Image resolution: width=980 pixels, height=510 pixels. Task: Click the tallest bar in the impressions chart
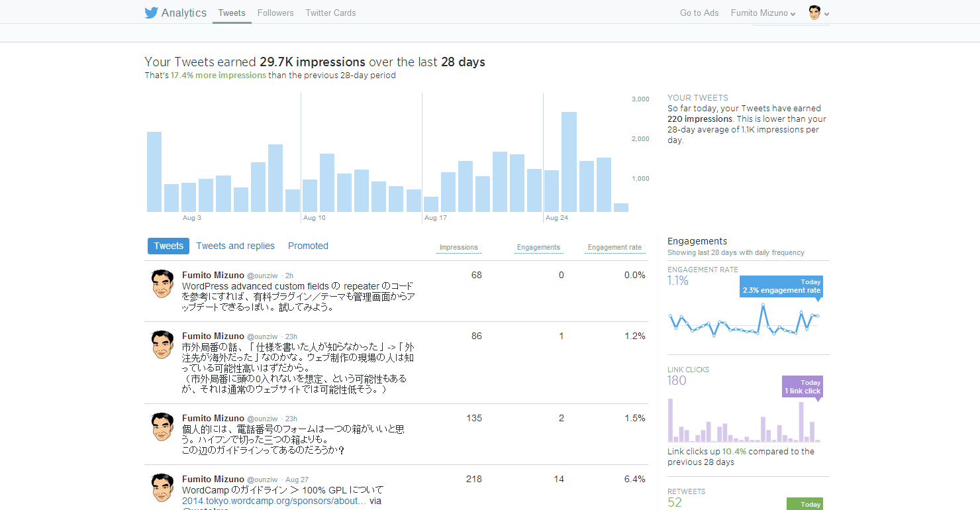click(x=569, y=162)
